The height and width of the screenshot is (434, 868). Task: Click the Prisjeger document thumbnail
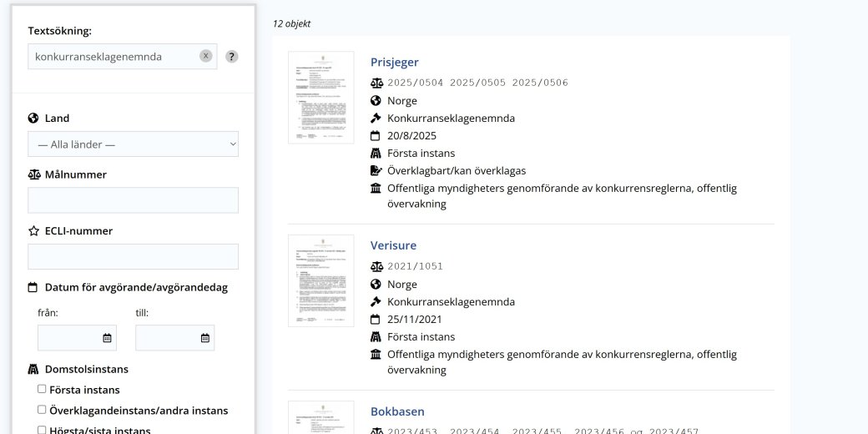tap(320, 98)
